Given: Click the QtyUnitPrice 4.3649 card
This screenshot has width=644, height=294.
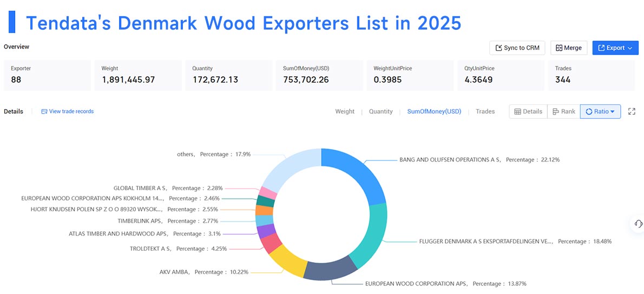Looking at the screenshot, I should click(501, 75).
